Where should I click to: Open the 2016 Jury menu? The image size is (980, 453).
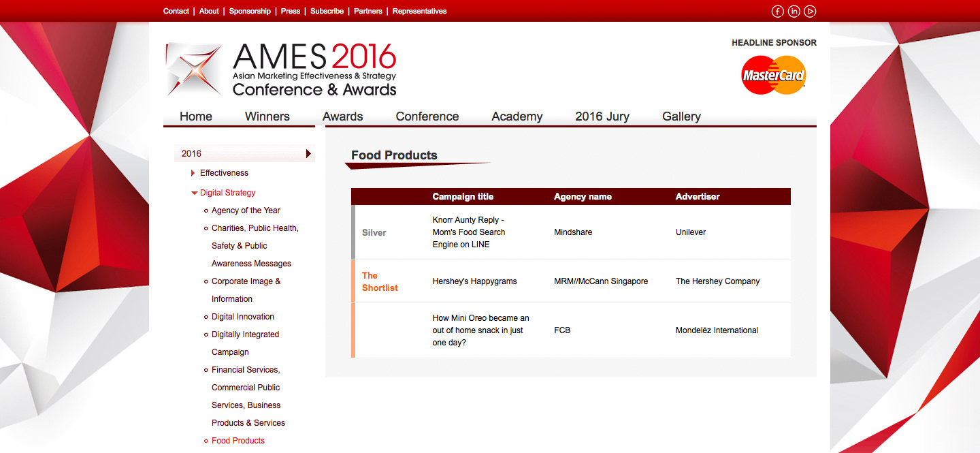[x=602, y=116]
